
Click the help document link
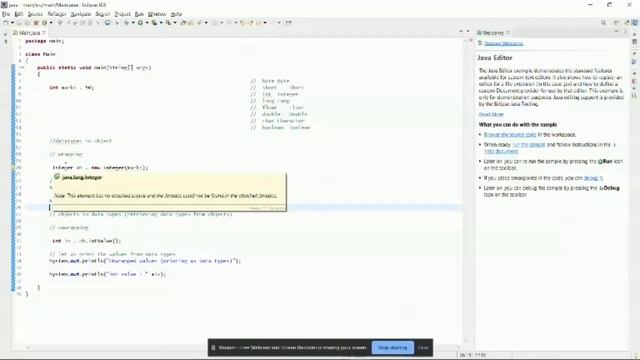tap(501, 151)
